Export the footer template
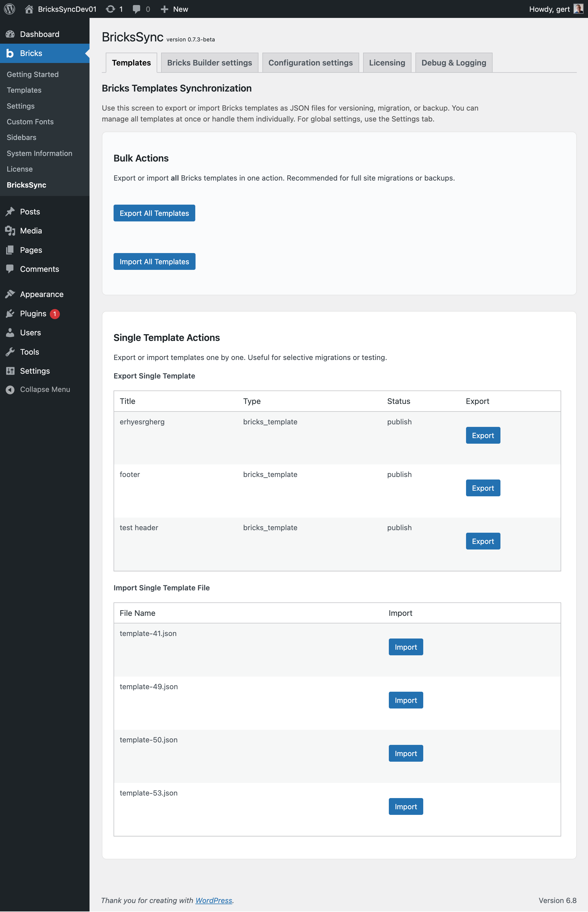Image resolution: width=588 pixels, height=912 pixels. click(x=483, y=488)
